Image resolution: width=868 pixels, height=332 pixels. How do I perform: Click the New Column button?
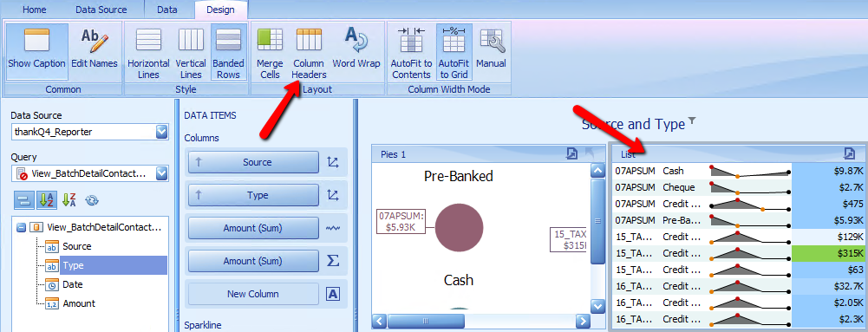click(253, 294)
